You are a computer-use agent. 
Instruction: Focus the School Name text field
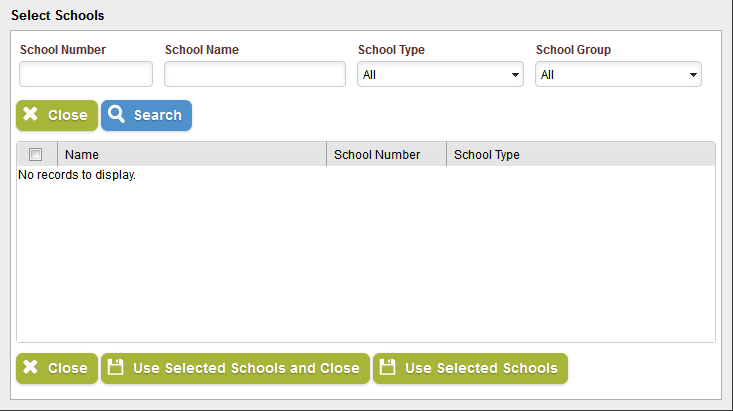coord(254,75)
